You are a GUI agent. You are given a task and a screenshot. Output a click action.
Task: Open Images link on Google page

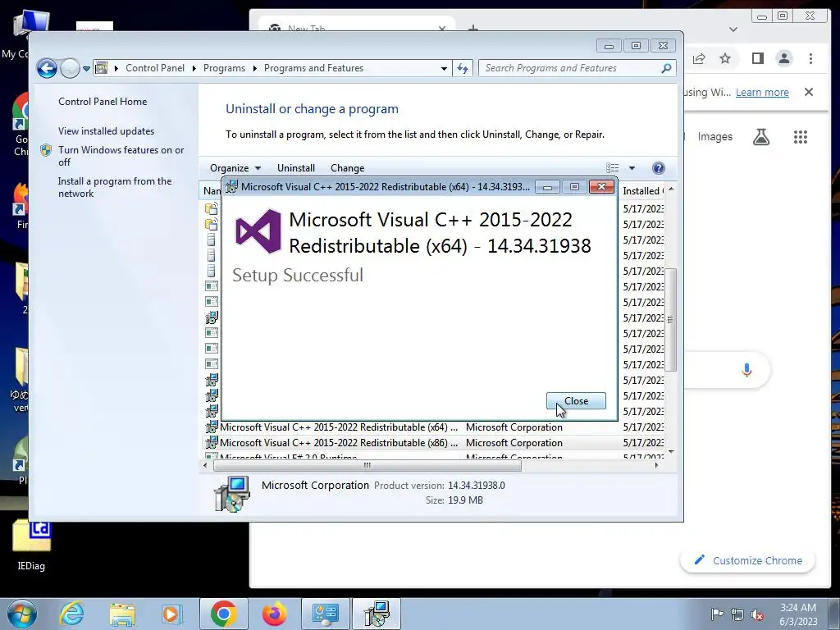point(714,137)
